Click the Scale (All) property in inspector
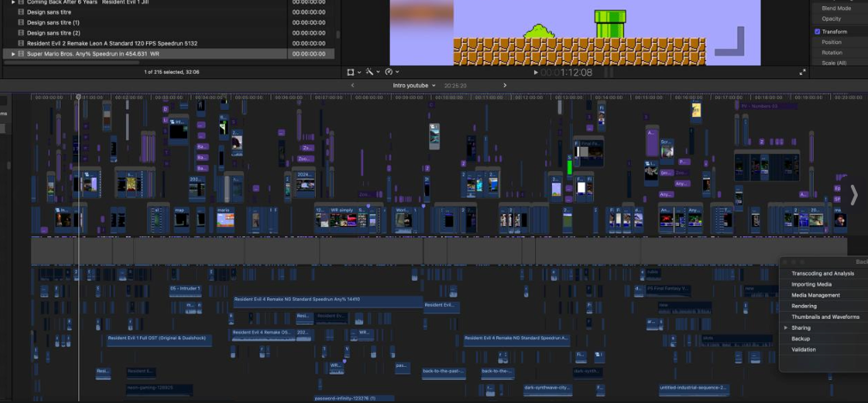Screen dimensions: 868x403 pyautogui.click(x=834, y=64)
